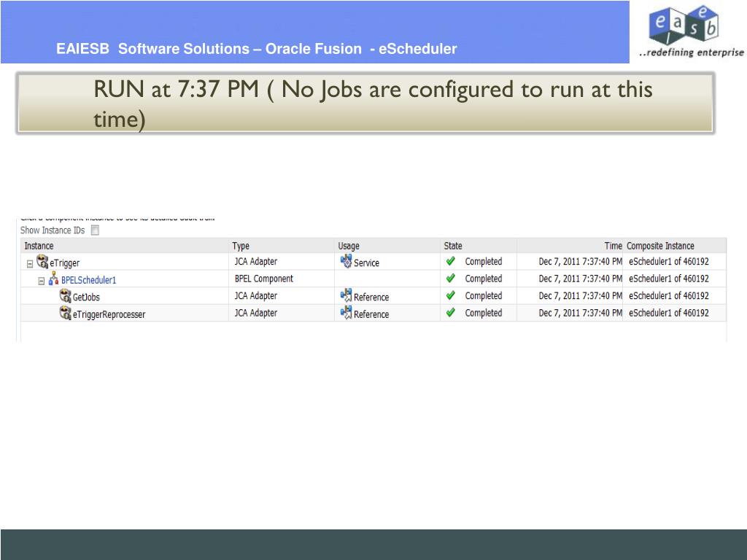This screenshot has width=747, height=560.
Task: Click Completed state in GetJobs row
Action: coord(484,296)
